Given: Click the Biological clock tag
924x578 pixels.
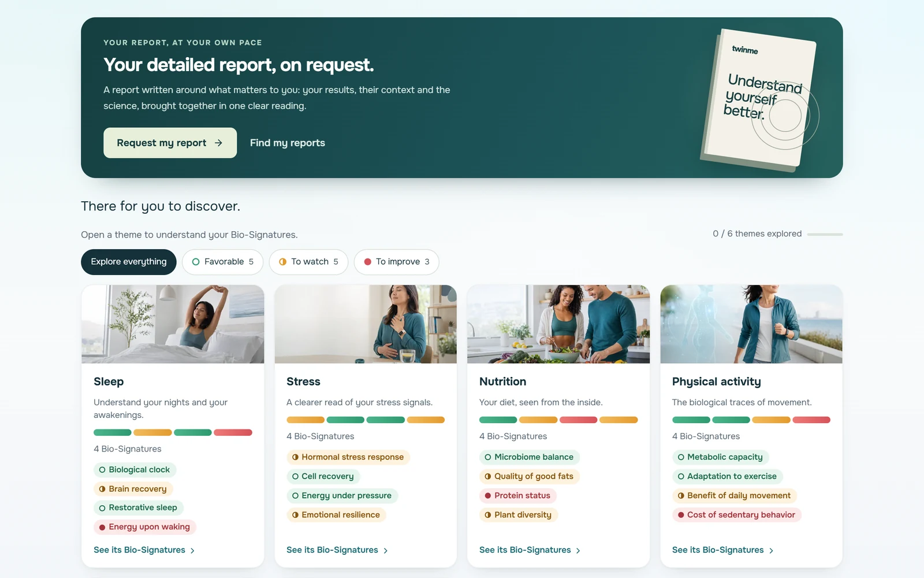Looking at the screenshot, I should click(135, 470).
